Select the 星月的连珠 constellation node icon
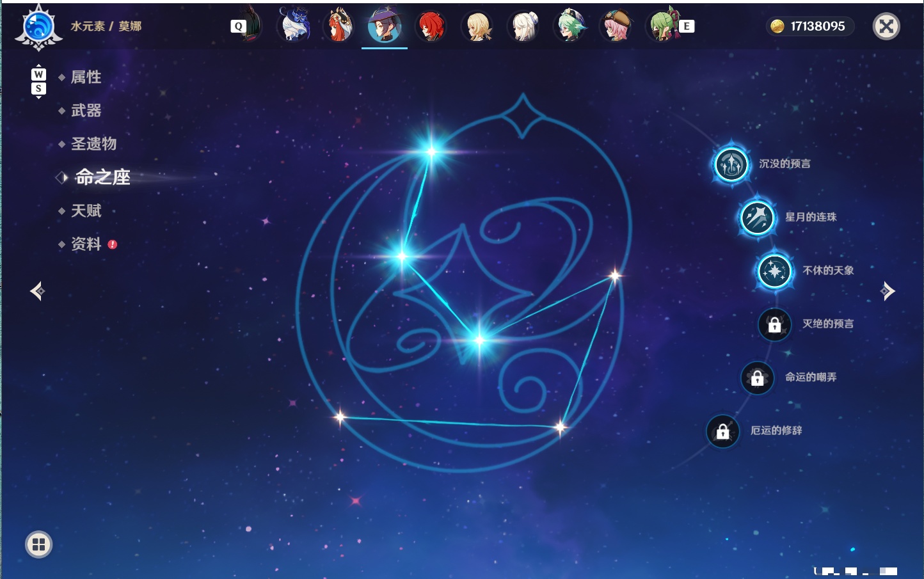The height and width of the screenshot is (579, 924). pyautogui.click(x=758, y=218)
